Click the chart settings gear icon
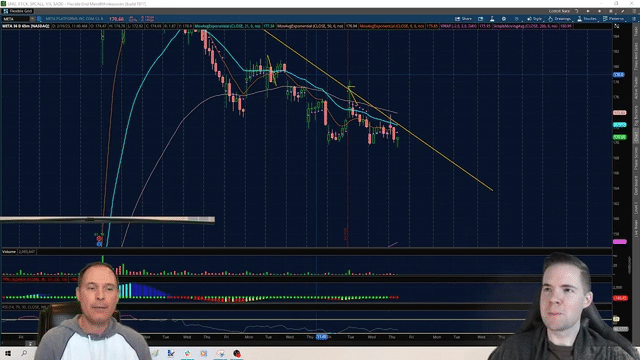 click(504, 19)
